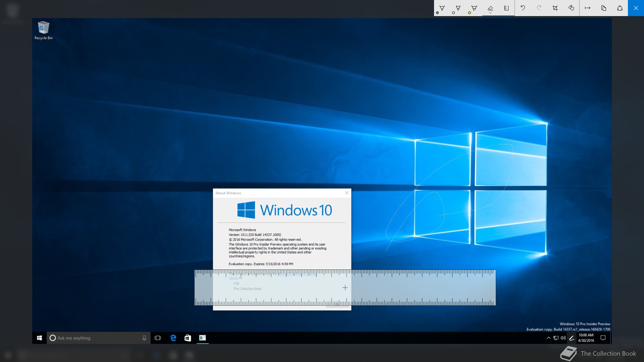The width and height of the screenshot is (644, 362).
Task: Click the Windows 10 logo in dialog
Action: [x=284, y=210]
